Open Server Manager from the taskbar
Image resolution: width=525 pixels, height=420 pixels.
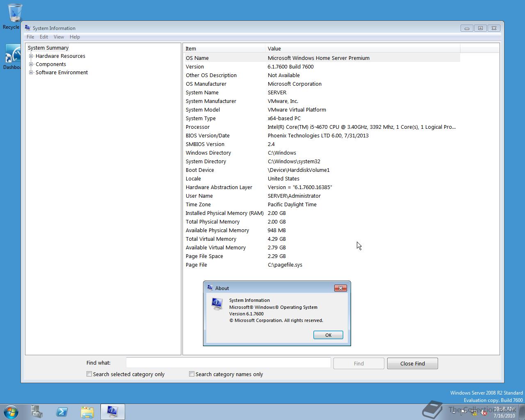click(37, 411)
